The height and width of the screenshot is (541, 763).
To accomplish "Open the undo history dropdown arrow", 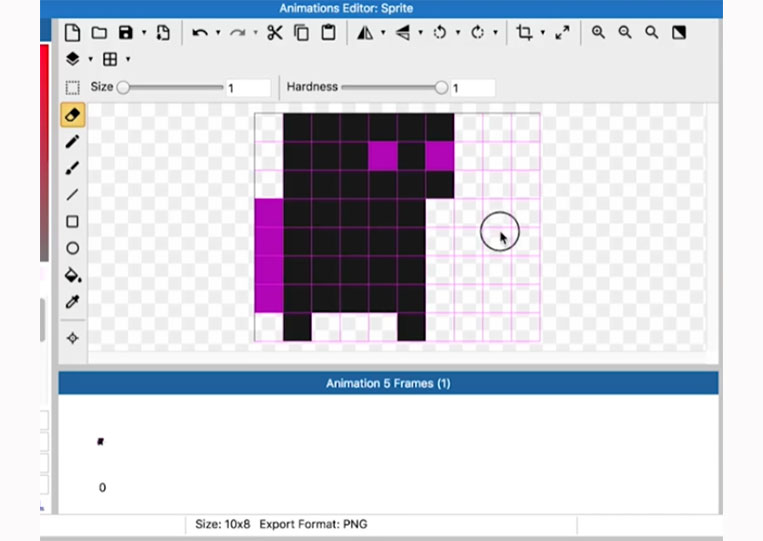I will [218, 33].
